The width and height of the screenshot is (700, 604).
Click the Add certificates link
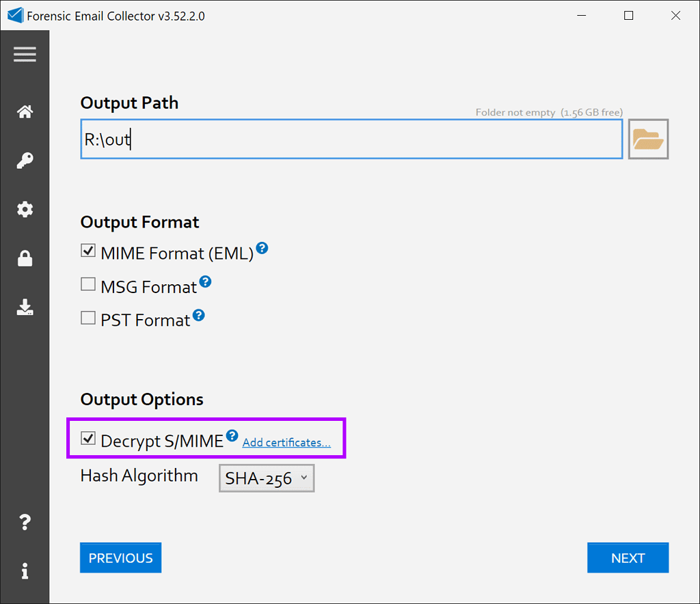286,442
